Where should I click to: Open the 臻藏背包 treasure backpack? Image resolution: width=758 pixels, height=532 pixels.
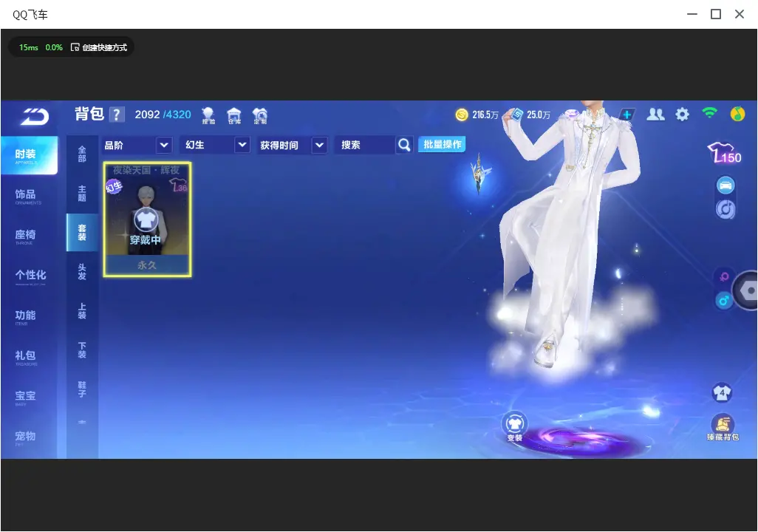coord(723,428)
